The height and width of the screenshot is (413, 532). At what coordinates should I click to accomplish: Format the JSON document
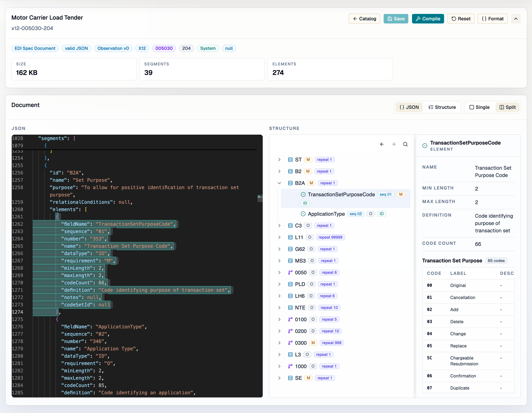492,19
